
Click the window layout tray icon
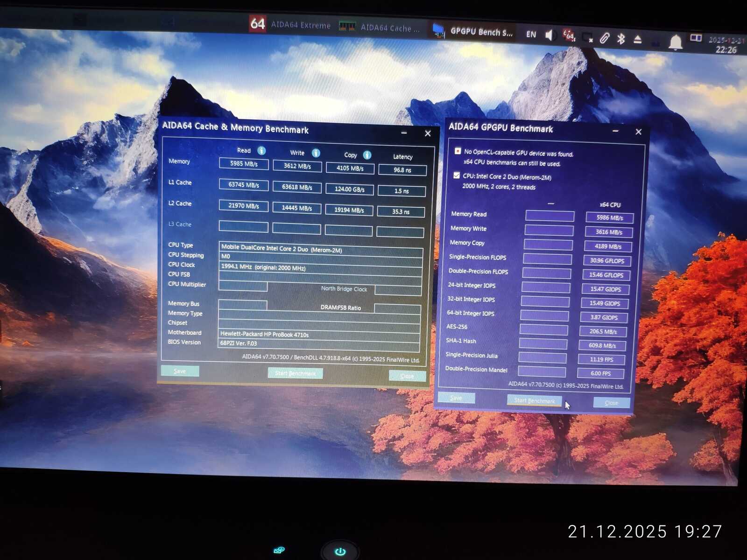click(696, 38)
